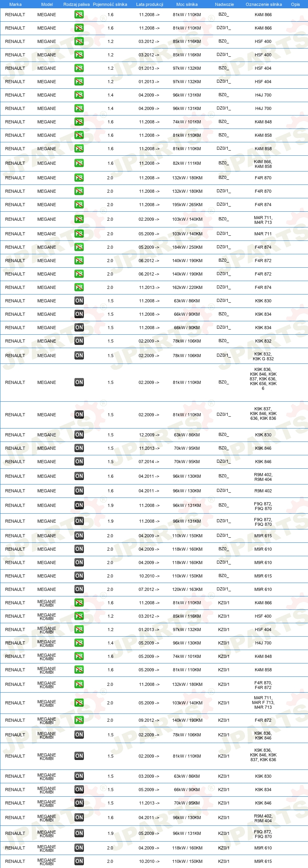Click diesel ON icon in MEGANE KOMBI 03.2009 row
The height and width of the screenshot is (868, 308).
click(79, 776)
